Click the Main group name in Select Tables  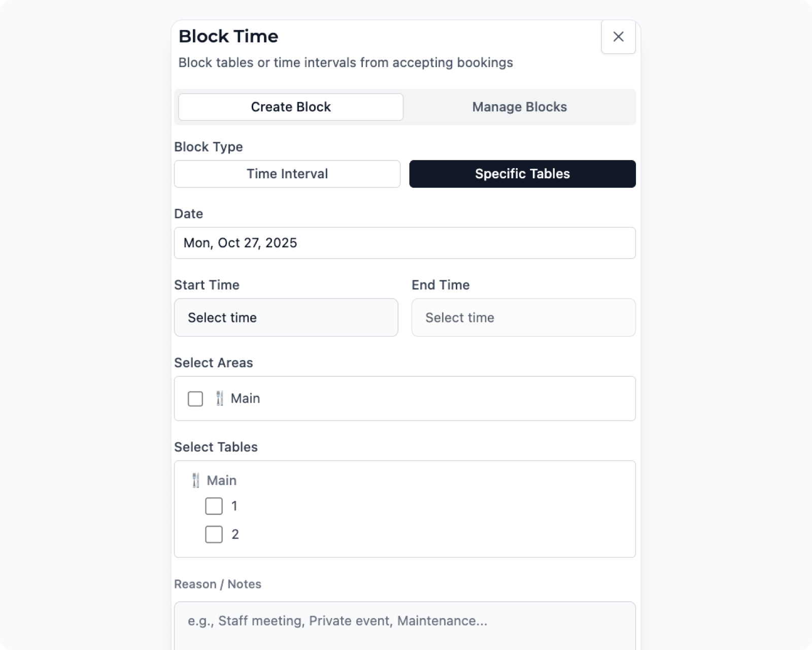click(x=222, y=480)
